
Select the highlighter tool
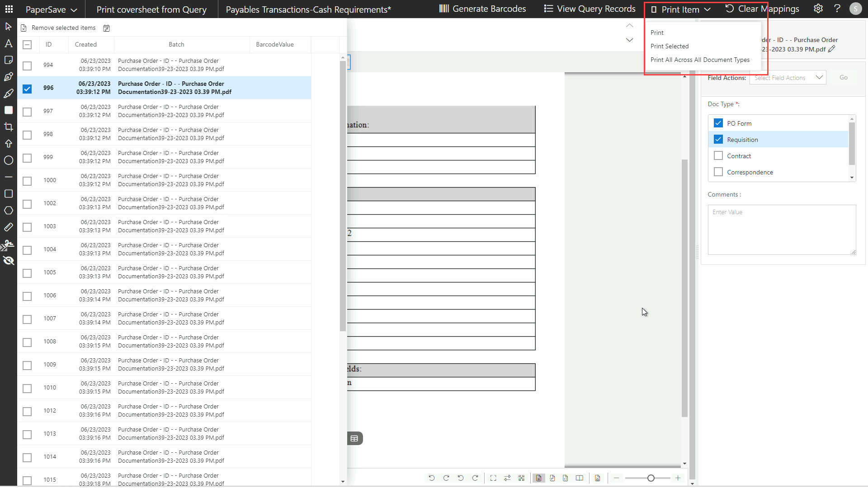click(x=8, y=94)
